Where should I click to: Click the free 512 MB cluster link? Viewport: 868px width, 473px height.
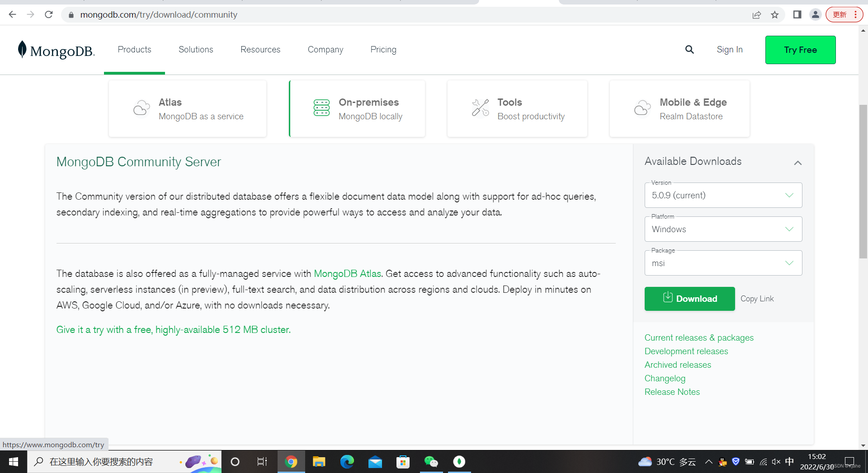click(x=174, y=330)
